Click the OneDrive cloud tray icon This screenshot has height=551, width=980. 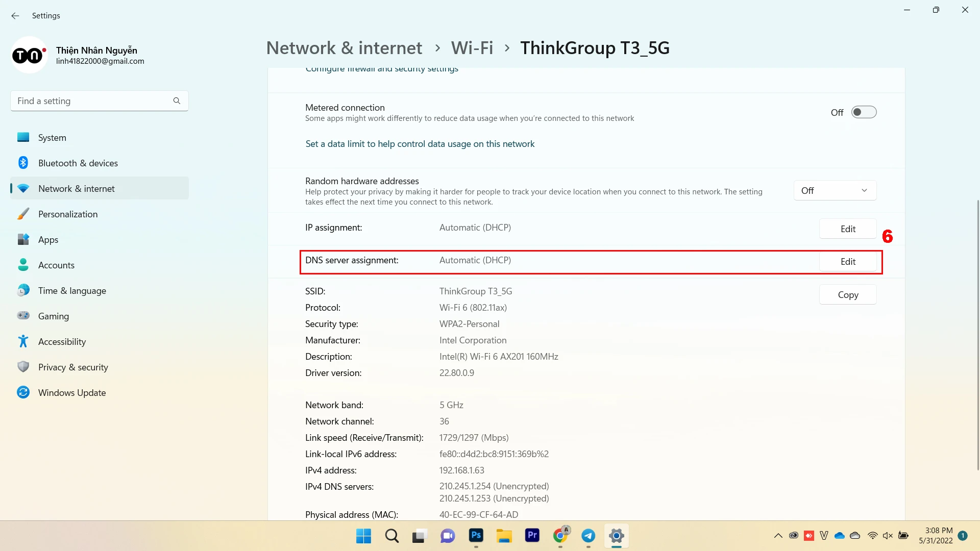point(840,536)
